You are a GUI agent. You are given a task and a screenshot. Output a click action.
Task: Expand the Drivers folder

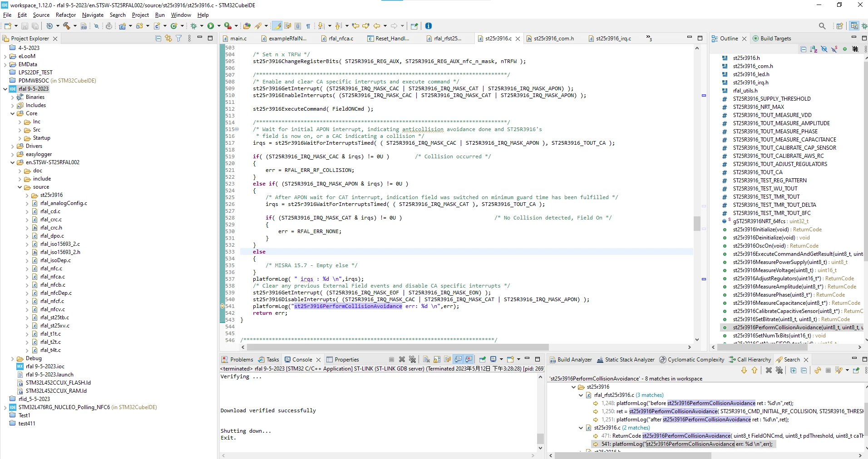tap(12, 146)
